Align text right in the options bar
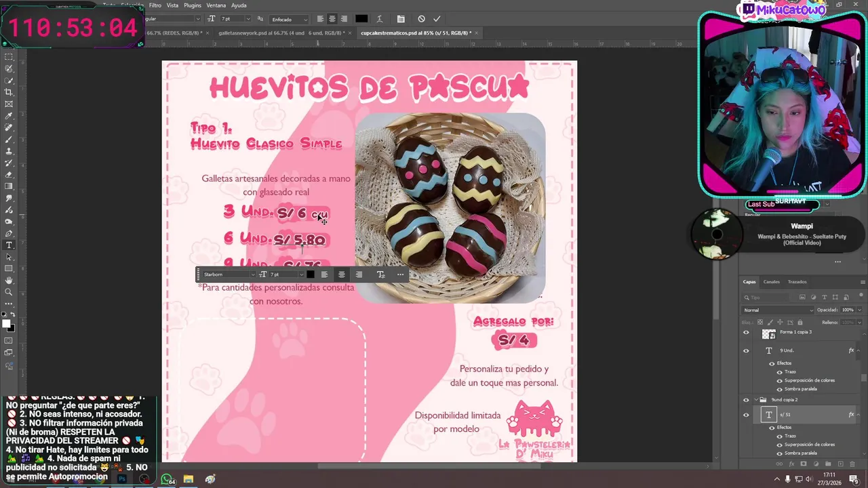Screen dimensions: 868x488 pyautogui.click(x=344, y=18)
